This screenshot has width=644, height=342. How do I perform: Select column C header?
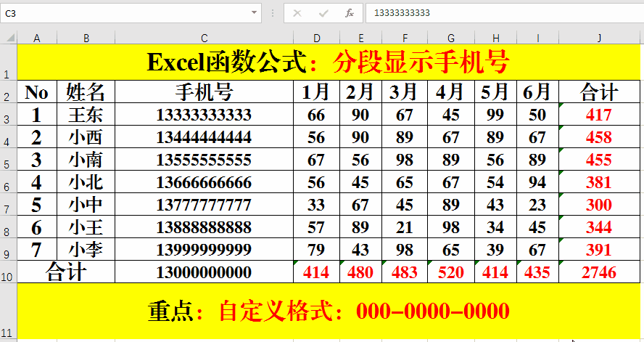pos(204,38)
